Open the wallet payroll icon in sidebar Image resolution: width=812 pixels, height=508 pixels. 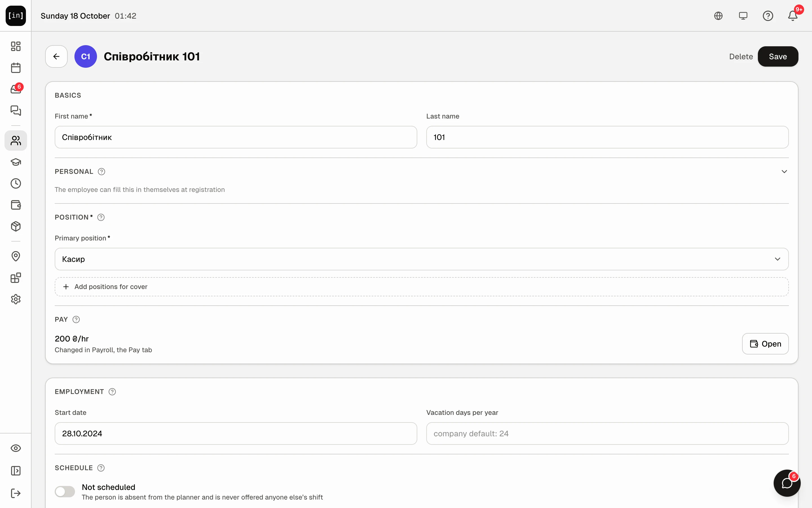16,205
